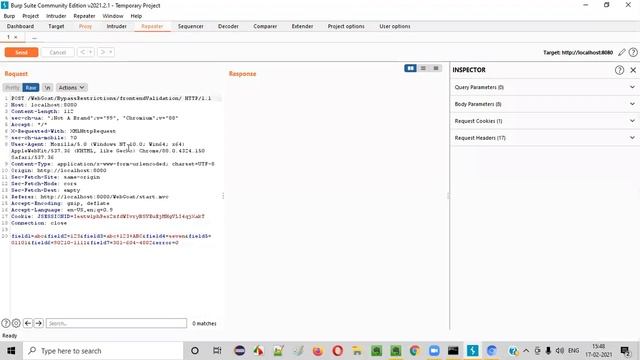This screenshot has height=360, width=640.
Task: Click the taskbar search box
Action: [103, 351]
